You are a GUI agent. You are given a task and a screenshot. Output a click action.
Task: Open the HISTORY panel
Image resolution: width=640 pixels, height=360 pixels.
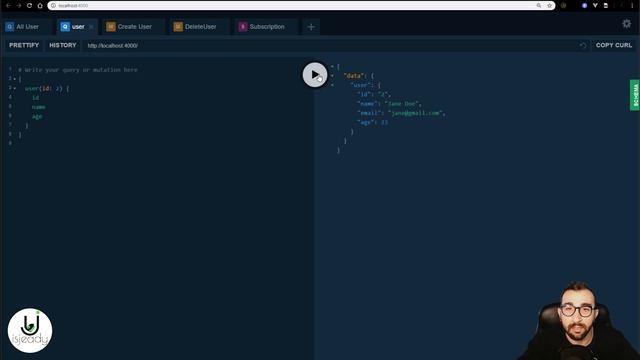pyautogui.click(x=63, y=45)
